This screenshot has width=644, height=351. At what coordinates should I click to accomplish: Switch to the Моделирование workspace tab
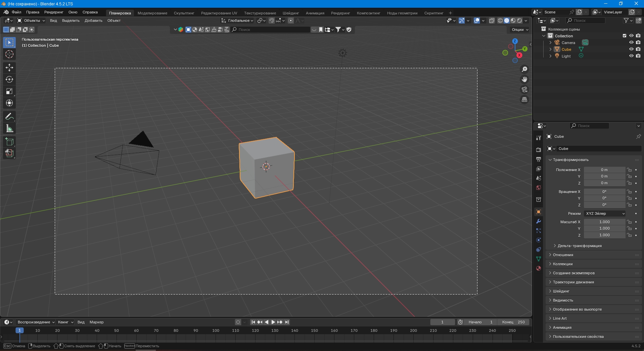(152, 13)
